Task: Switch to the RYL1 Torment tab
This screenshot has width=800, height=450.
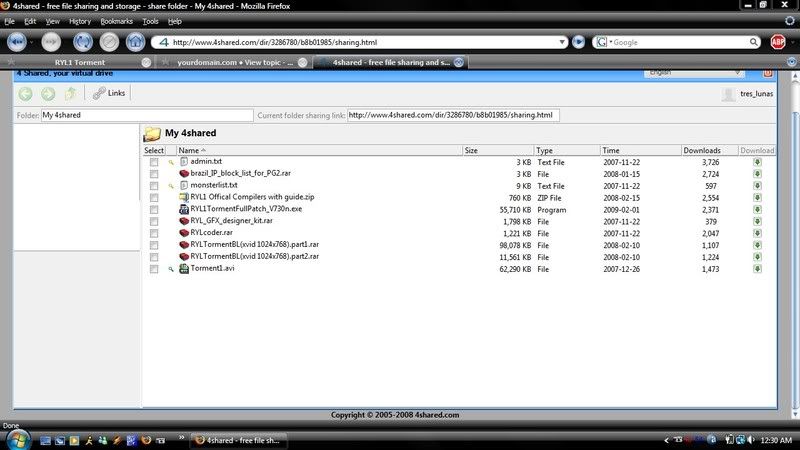Action: (x=80, y=62)
